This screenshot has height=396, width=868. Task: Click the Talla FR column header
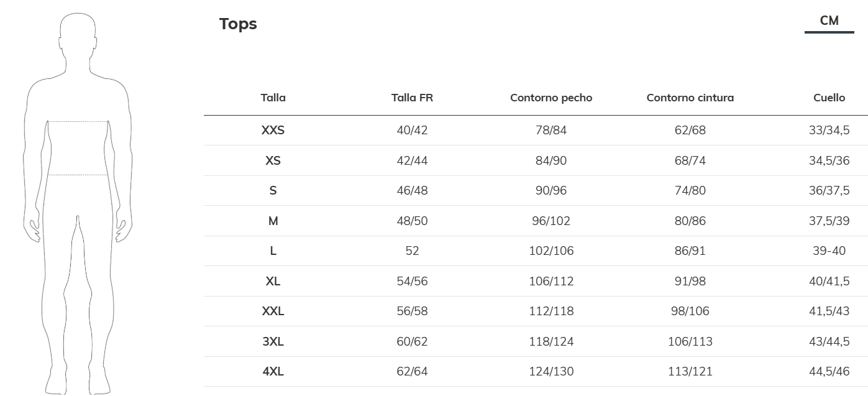(x=412, y=98)
